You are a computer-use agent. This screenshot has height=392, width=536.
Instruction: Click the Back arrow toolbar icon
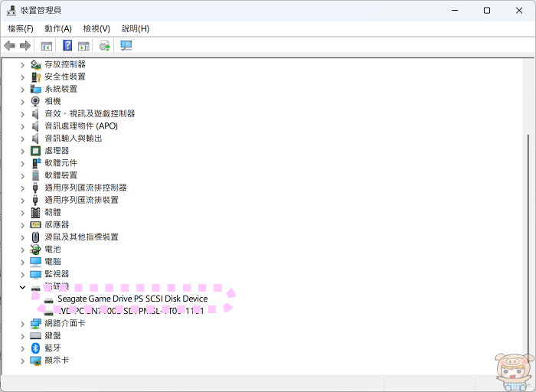9,46
